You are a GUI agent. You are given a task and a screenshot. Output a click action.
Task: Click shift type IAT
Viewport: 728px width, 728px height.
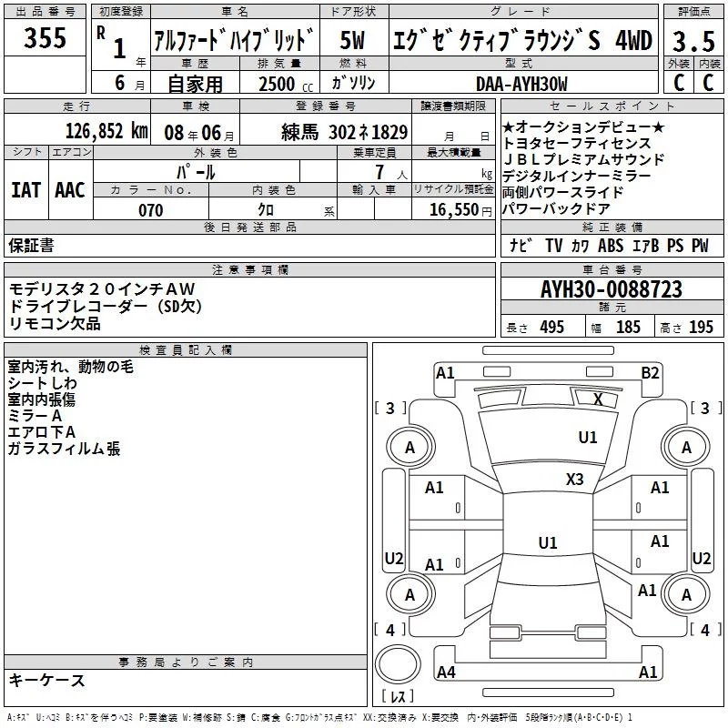click(25, 190)
